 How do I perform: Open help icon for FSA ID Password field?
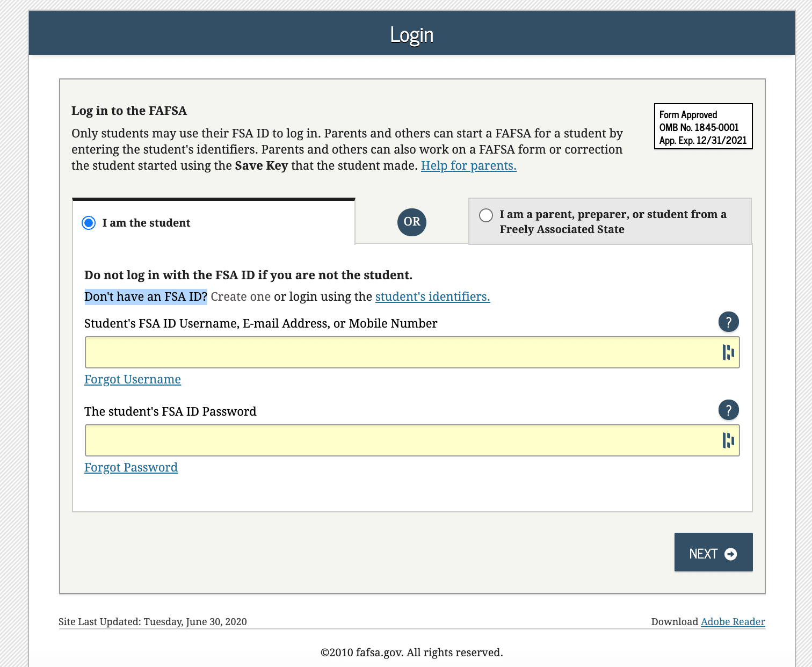[x=728, y=410]
